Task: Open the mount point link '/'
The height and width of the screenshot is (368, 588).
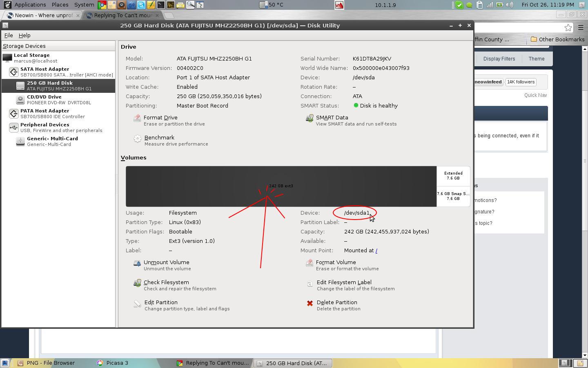Action: point(376,251)
